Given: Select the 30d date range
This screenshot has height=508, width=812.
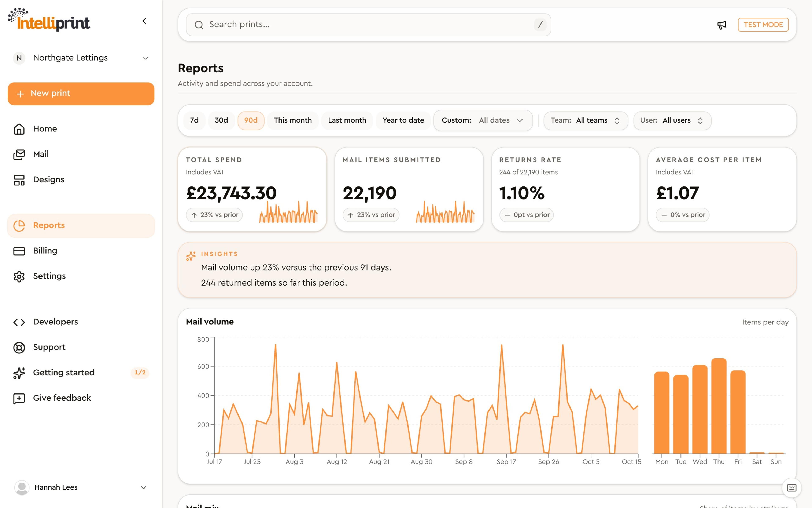Looking at the screenshot, I should point(221,120).
